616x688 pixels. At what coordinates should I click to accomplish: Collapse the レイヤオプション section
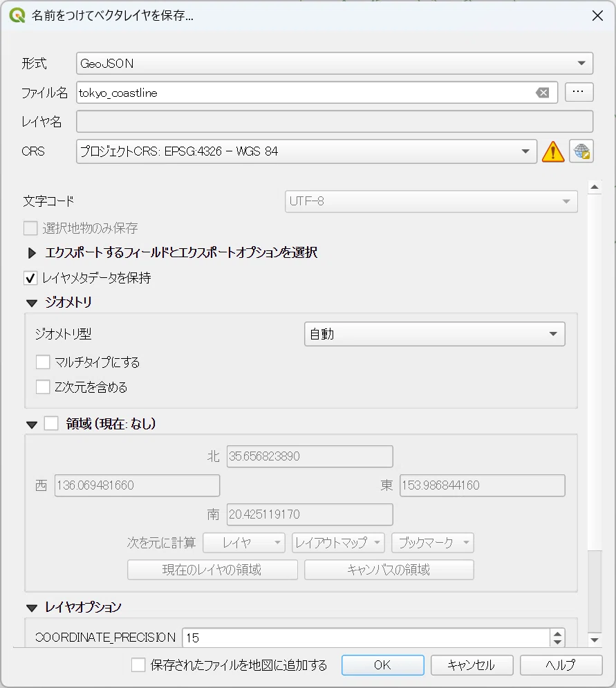coord(32,608)
